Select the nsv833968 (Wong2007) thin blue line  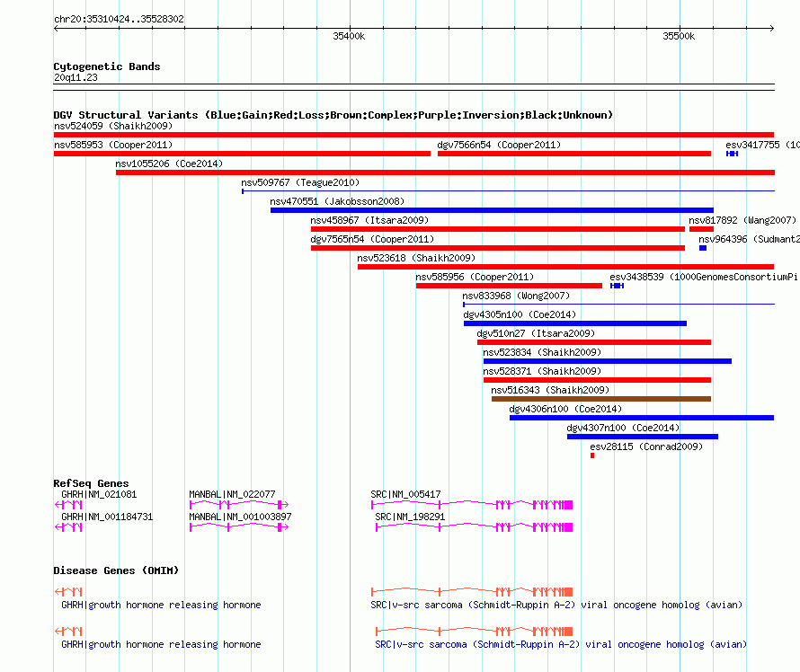click(x=619, y=305)
